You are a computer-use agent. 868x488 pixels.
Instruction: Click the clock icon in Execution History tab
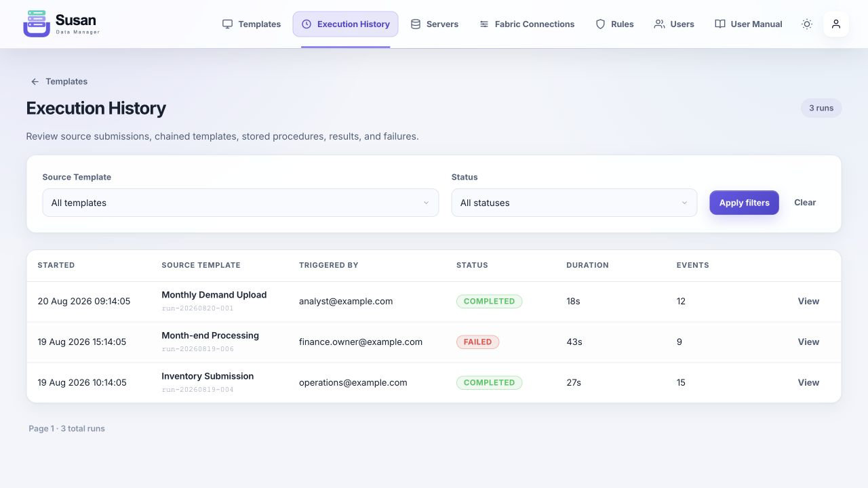pos(307,24)
